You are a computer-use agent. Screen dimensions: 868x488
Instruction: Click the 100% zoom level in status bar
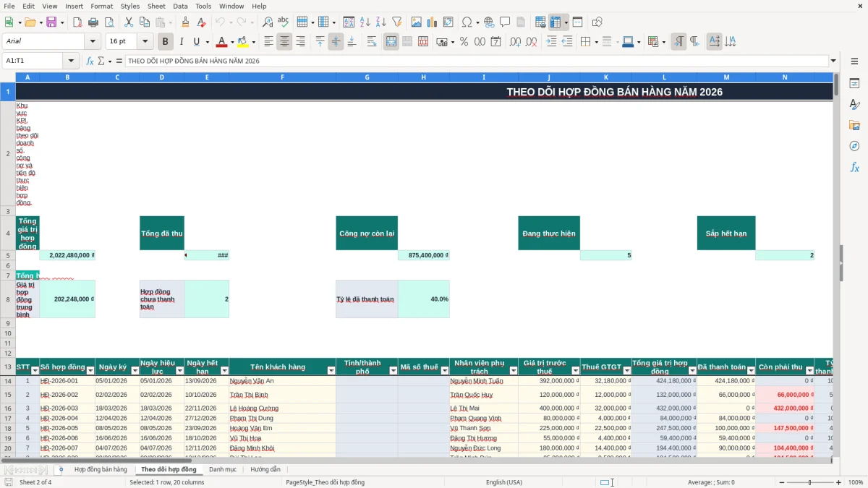click(x=855, y=482)
